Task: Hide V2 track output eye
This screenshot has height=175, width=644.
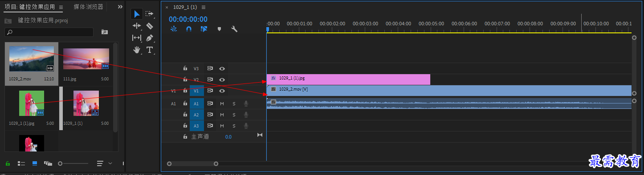Action: click(x=222, y=80)
